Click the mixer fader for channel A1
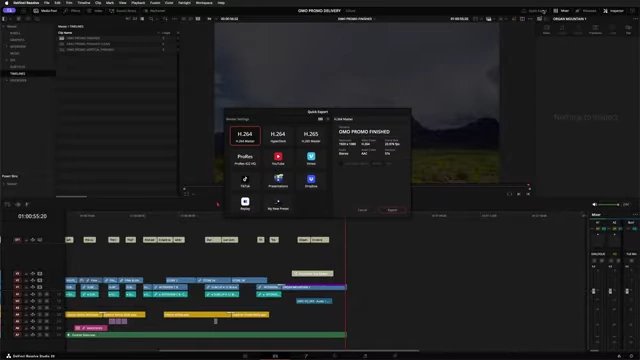The height and width of the screenshot is (360, 640). point(593,291)
